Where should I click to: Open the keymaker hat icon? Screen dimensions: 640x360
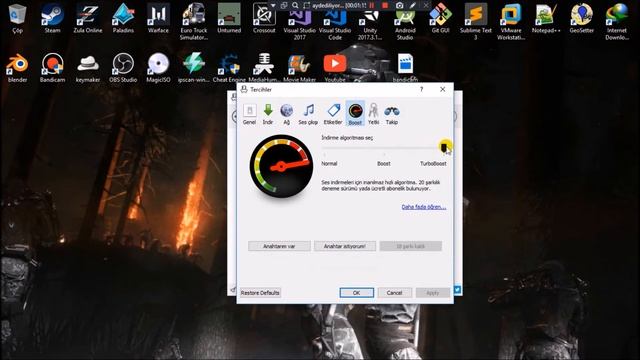point(88,68)
